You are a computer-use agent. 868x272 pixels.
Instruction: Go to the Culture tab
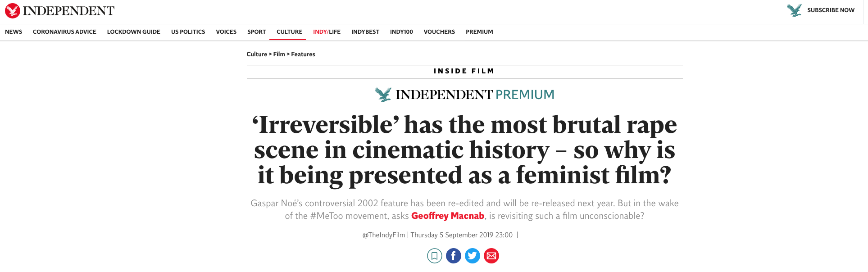pos(289,32)
